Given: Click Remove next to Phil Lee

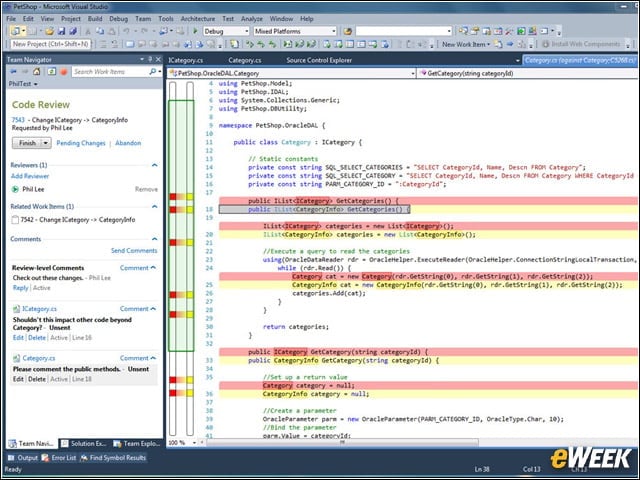Looking at the screenshot, I should [x=146, y=189].
